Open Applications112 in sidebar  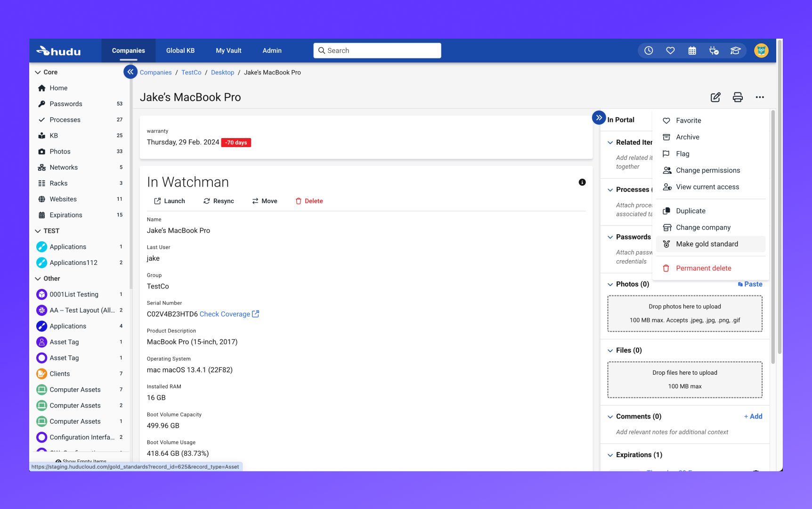(x=80, y=263)
